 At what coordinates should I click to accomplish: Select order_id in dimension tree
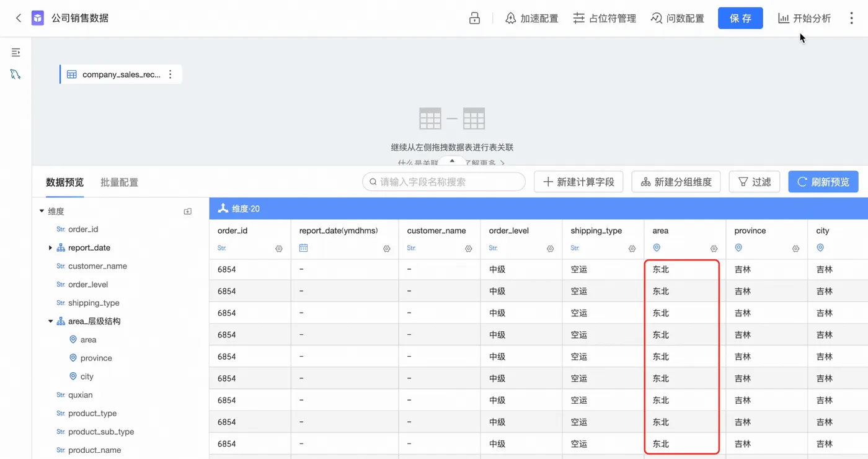(x=83, y=229)
